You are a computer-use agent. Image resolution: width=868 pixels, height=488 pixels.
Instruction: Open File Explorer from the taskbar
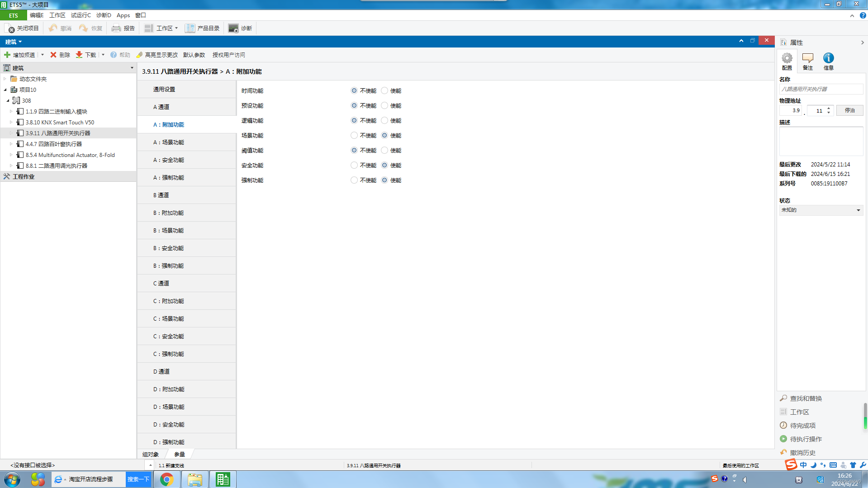(195, 479)
